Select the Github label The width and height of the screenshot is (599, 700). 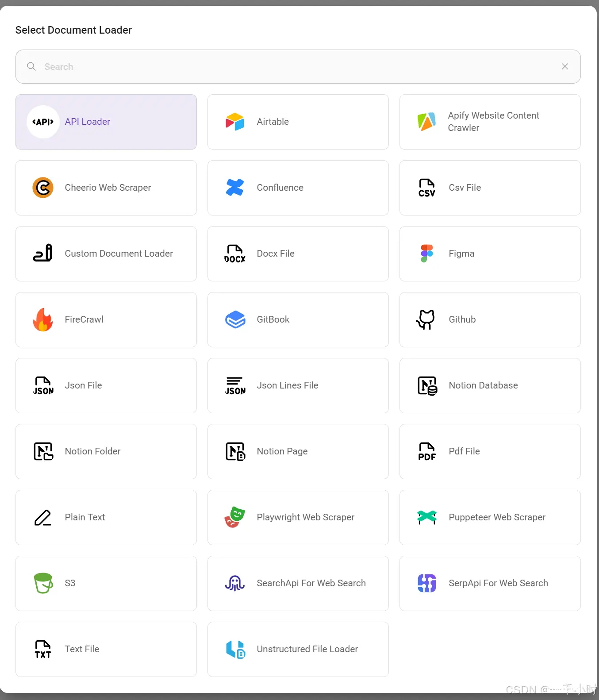pyautogui.click(x=462, y=319)
